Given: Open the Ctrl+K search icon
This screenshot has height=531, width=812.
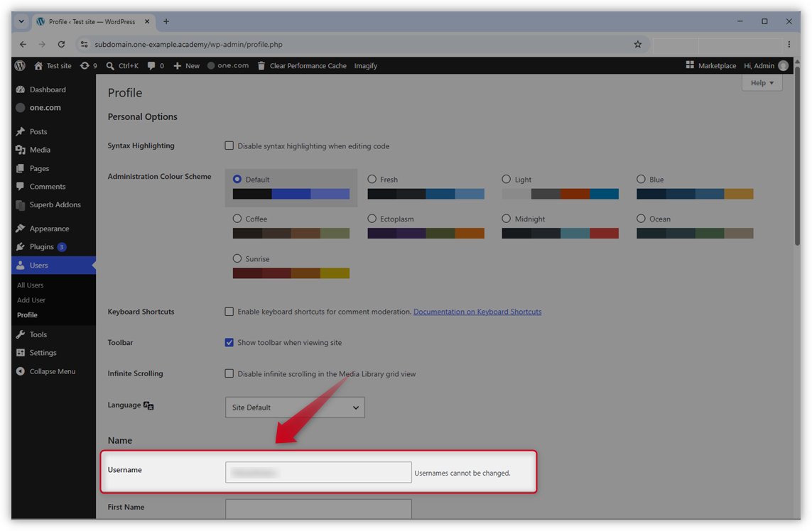Looking at the screenshot, I should pyautogui.click(x=110, y=66).
